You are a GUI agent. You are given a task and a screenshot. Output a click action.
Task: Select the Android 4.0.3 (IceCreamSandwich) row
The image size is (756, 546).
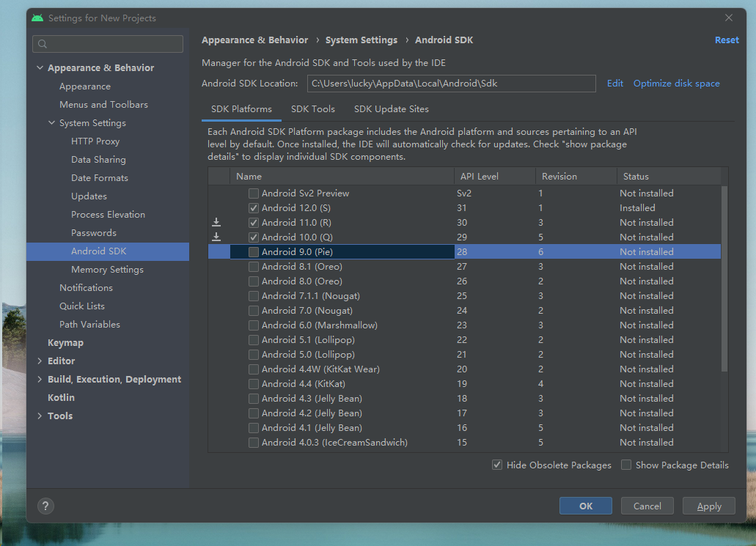464,443
